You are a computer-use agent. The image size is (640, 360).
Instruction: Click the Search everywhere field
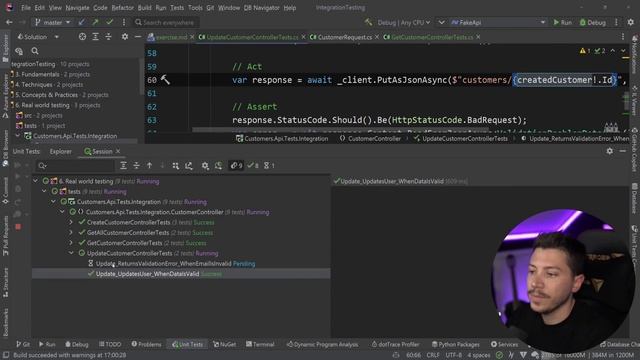point(167,22)
